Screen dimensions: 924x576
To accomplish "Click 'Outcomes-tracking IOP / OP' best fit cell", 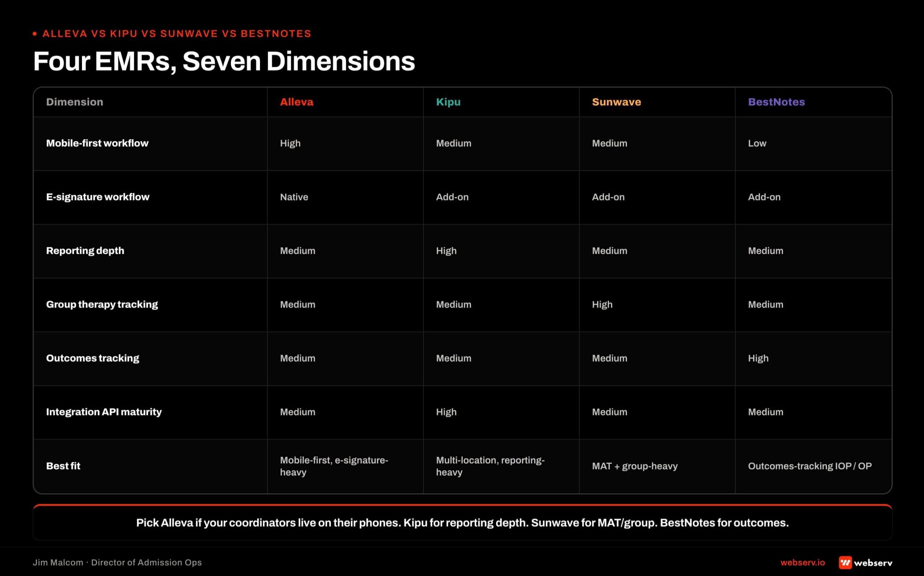I will [x=810, y=466].
